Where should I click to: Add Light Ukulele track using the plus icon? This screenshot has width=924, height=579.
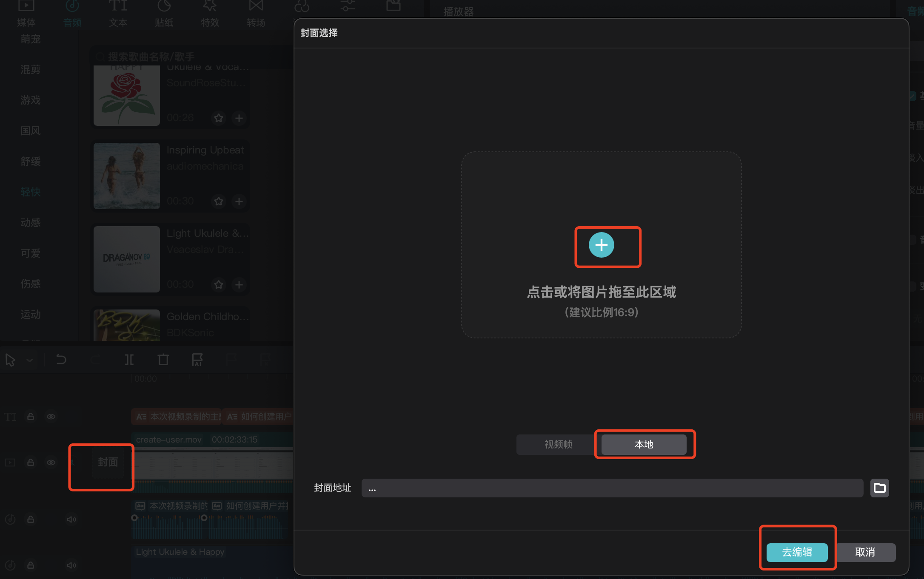pyautogui.click(x=239, y=285)
